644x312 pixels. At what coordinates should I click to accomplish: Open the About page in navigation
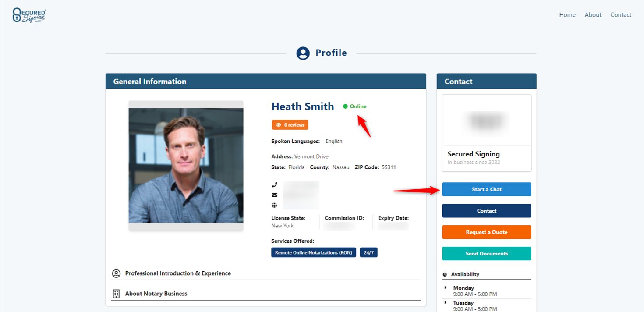pos(593,15)
